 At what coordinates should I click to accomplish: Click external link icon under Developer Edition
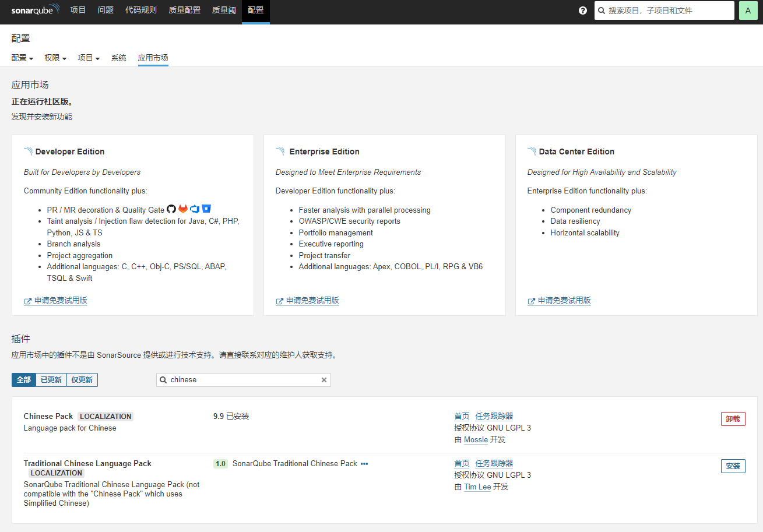[x=27, y=301]
